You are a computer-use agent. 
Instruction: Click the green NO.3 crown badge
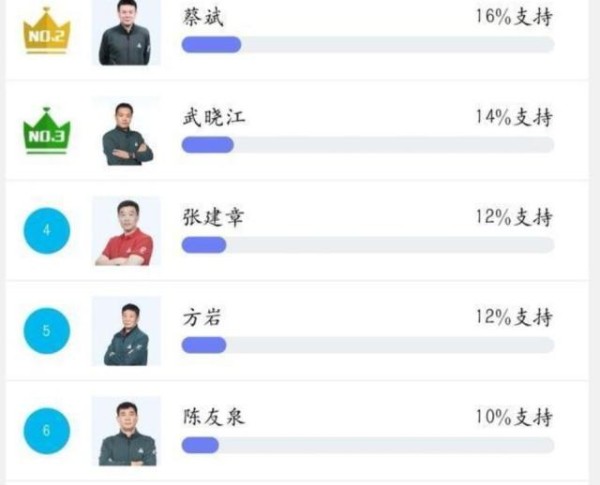tap(47, 131)
